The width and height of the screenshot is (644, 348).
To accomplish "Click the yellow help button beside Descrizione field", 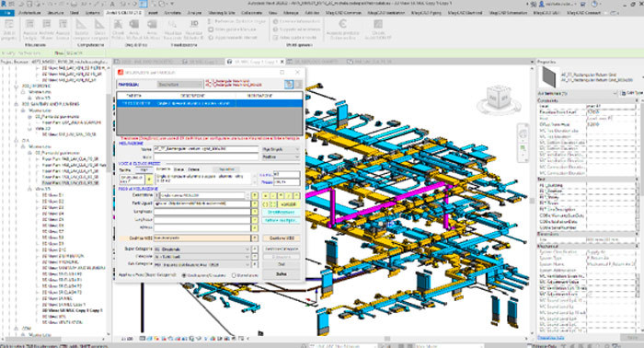I will (x=255, y=195).
